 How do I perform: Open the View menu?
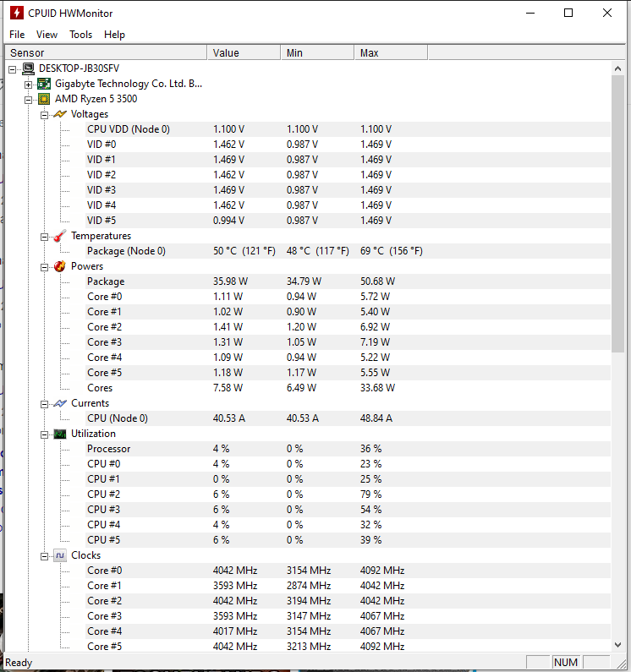tap(47, 35)
